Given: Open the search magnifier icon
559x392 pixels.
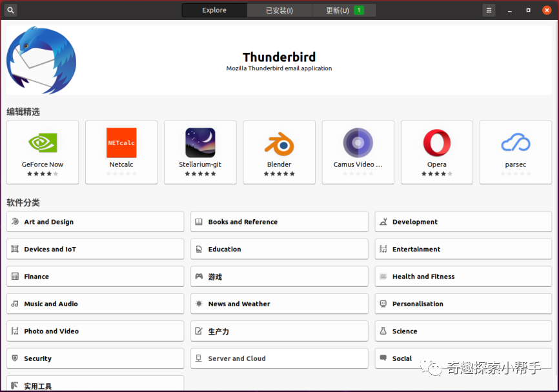Looking at the screenshot, I should (10, 10).
